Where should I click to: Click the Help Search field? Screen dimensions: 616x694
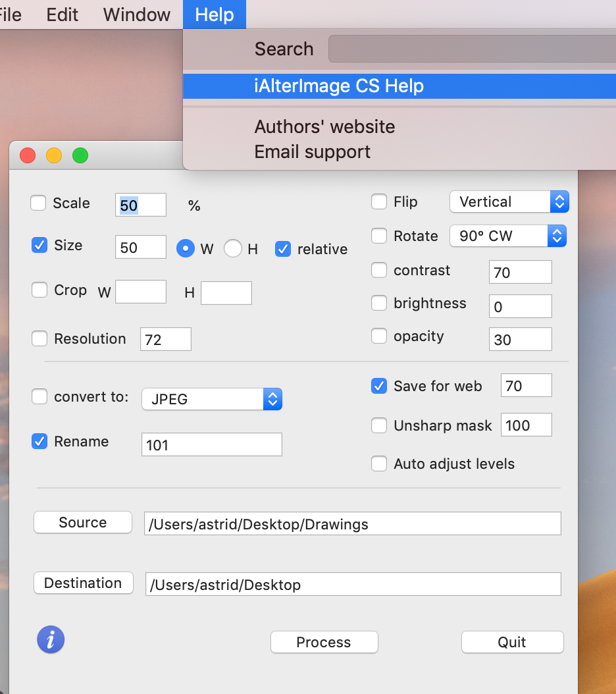click(472, 49)
